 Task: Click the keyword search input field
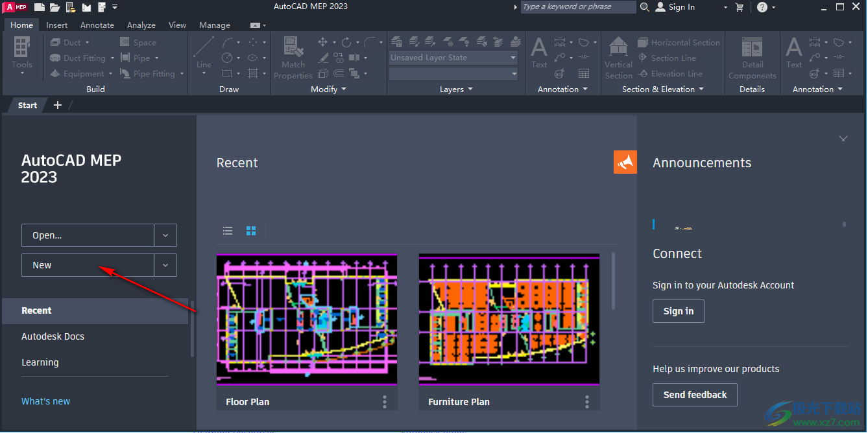click(579, 7)
